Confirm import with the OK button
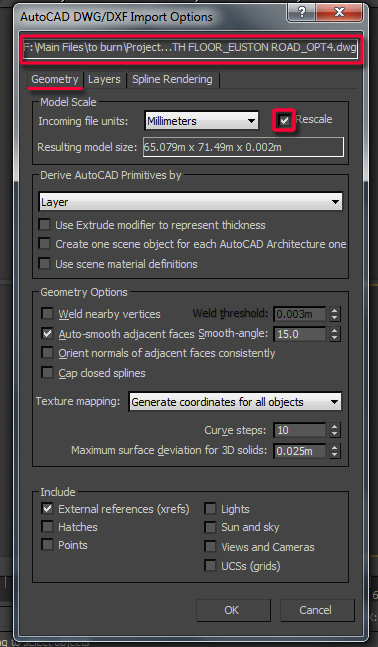The height and width of the screenshot is (647, 378). (234, 610)
